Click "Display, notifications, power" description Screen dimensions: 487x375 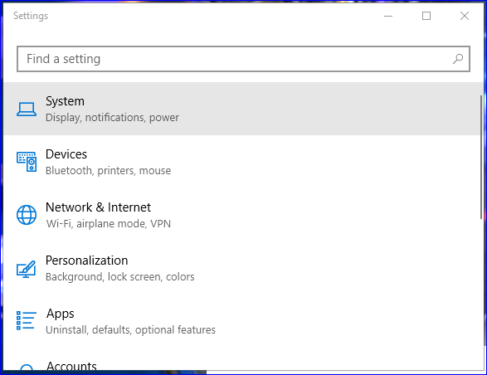tap(112, 118)
